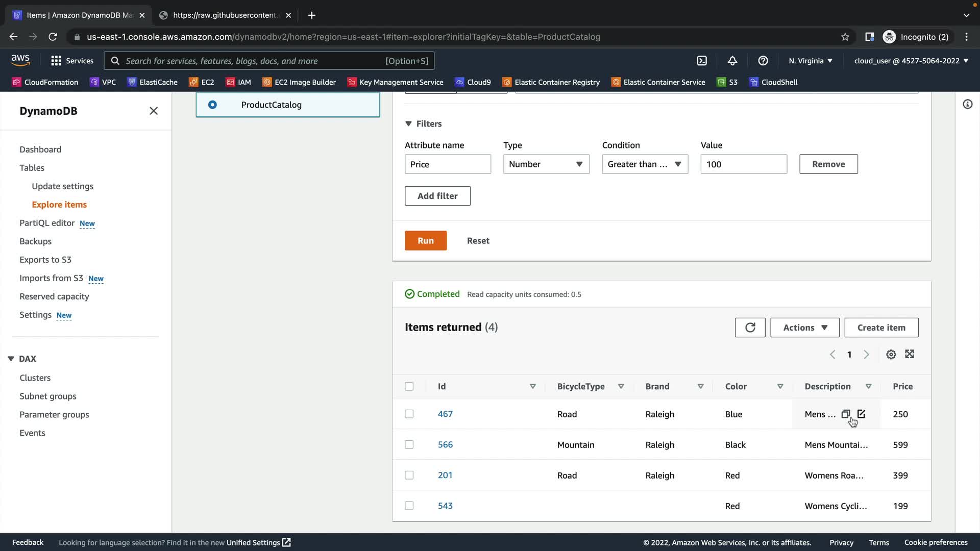980x551 pixels.
Task: Click inside the filter Value field
Action: click(x=743, y=164)
